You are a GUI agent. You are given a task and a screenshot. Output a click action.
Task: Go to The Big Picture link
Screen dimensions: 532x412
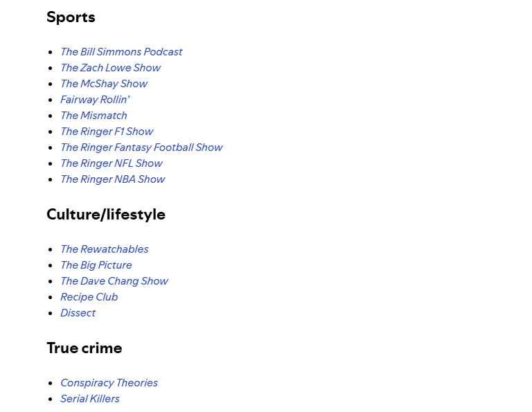click(96, 265)
